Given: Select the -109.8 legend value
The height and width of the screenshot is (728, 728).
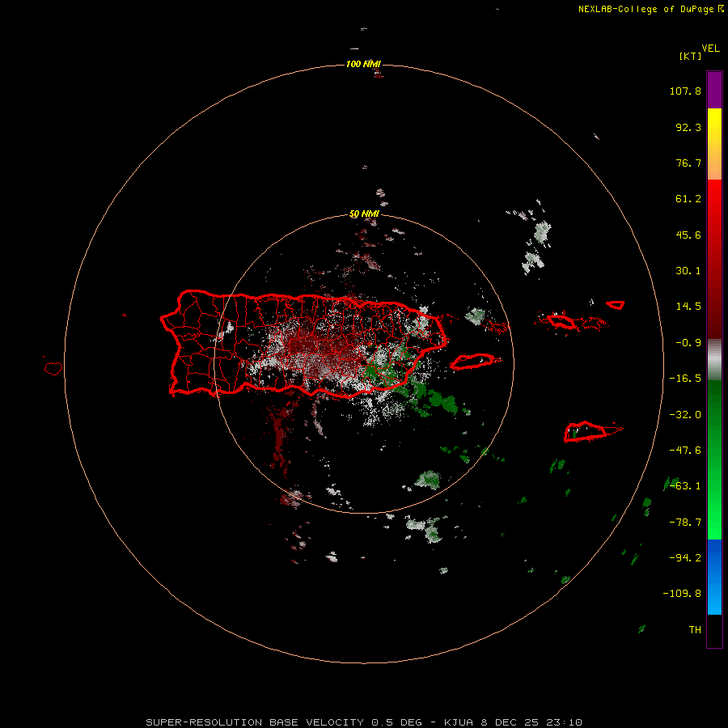Looking at the screenshot, I should pos(682,594).
